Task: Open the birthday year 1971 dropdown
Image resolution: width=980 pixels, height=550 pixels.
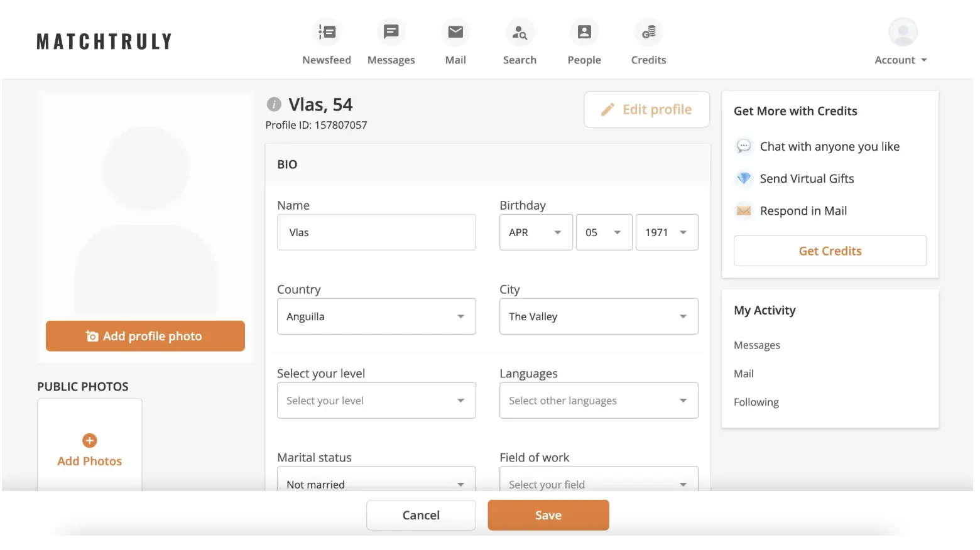Action: pyautogui.click(x=667, y=232)
